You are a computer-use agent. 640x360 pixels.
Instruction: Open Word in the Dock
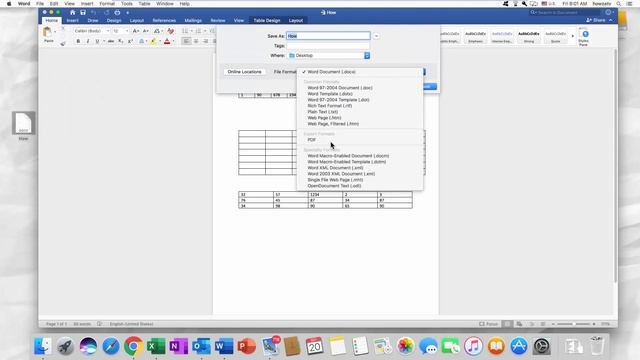(x=224, y=347)
